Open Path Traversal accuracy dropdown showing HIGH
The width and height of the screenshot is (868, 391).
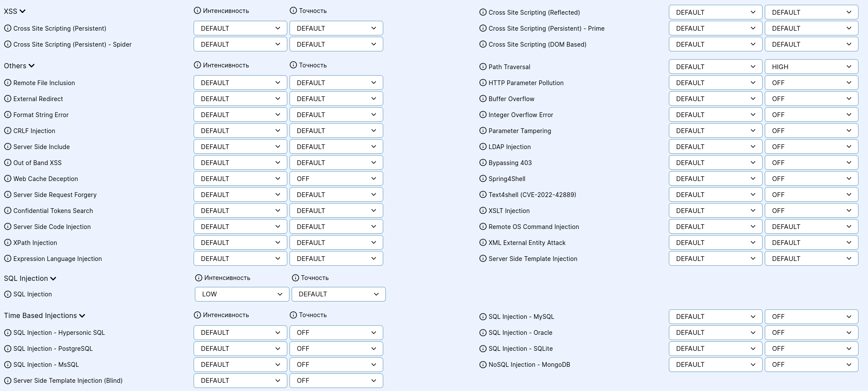click(811, 67)
